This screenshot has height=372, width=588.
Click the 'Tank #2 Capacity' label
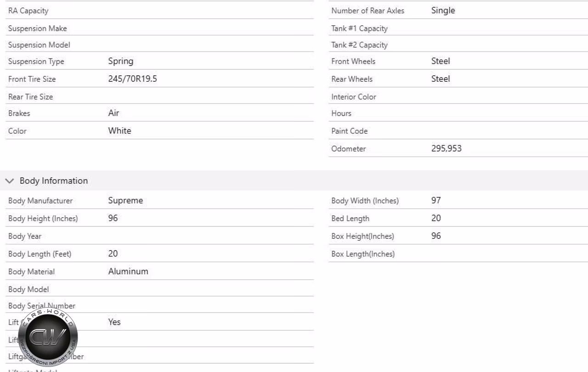coord(359,45)
